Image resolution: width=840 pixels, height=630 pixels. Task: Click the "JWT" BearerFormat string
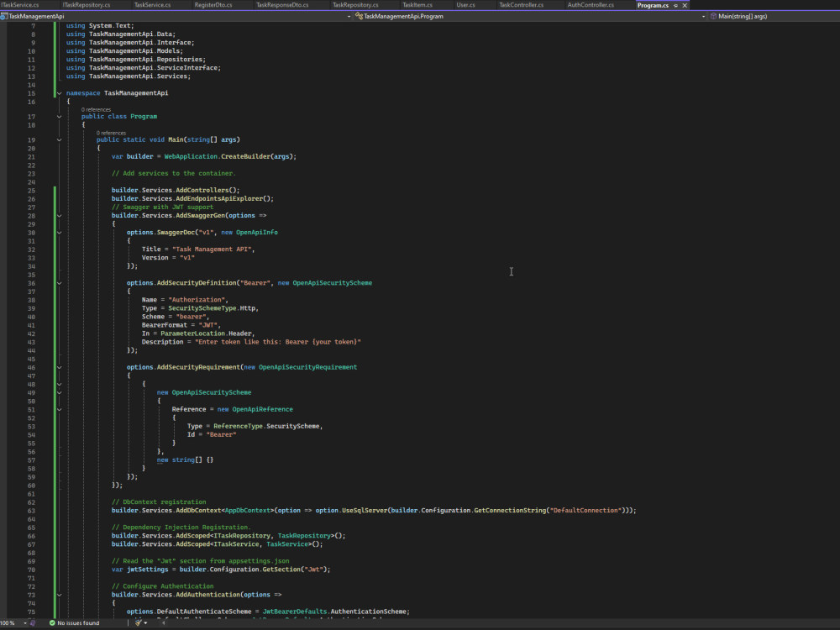(x=207, y=325)
